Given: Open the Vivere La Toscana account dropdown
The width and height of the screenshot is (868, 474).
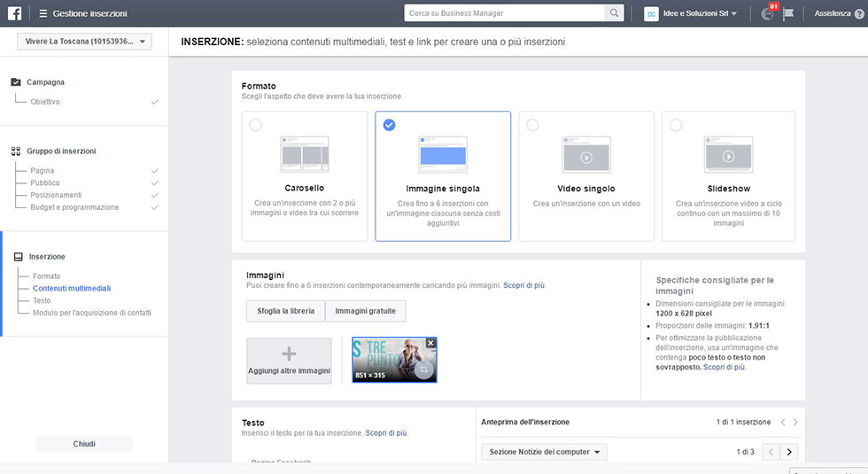Looking at the screenshot, I should [84, 42].
